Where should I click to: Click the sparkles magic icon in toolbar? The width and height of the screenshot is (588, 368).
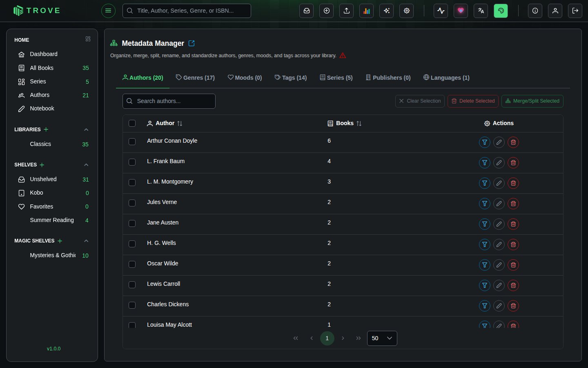tap(387, 11)
